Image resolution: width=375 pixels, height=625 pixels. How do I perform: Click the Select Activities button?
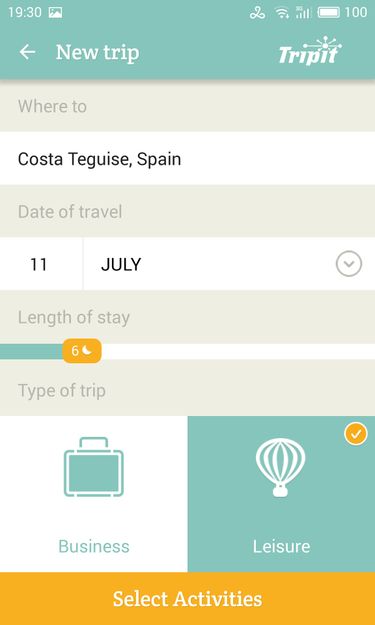(x=187, y=599)
